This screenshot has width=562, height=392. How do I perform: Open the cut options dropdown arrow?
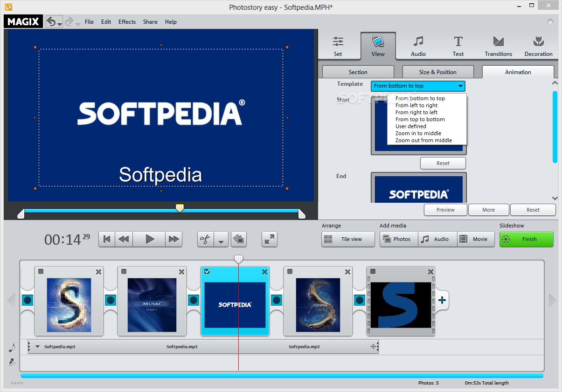[221, 239]
